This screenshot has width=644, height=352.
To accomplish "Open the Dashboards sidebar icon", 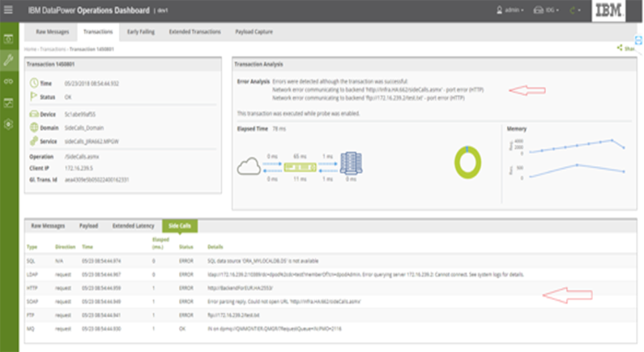I will coord(9,39).
